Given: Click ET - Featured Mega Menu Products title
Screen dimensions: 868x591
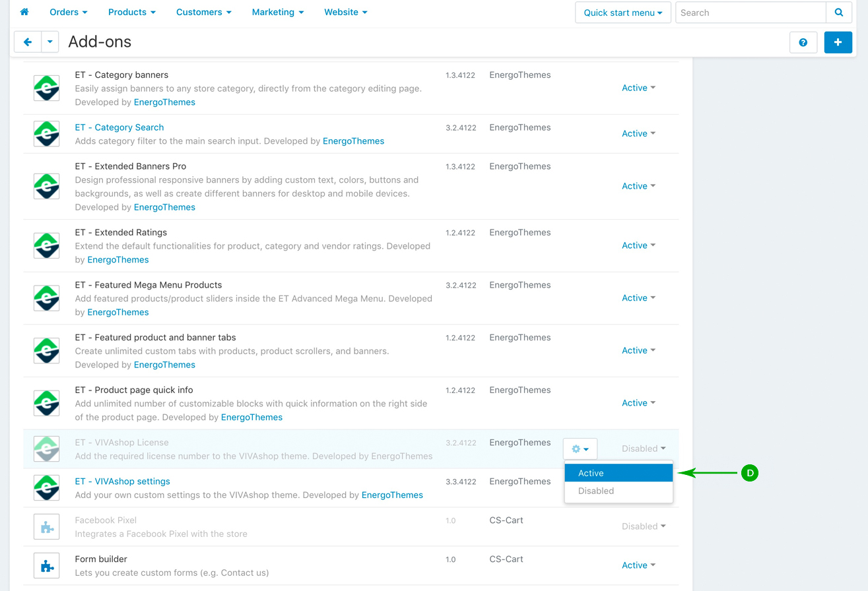Looking at the screenshot, I should tap(149, 285).
